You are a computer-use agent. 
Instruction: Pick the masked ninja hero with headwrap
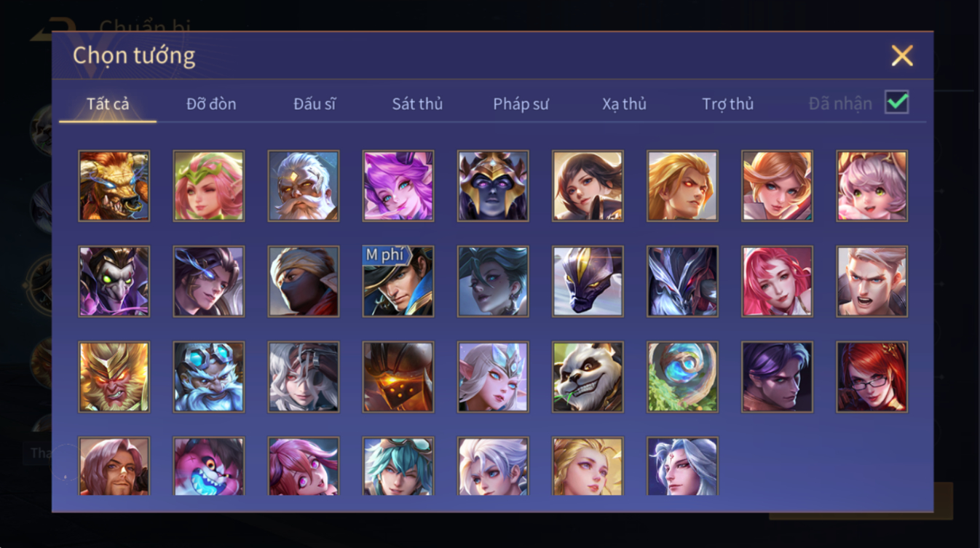pyautogui.click(x=304, y=281)
